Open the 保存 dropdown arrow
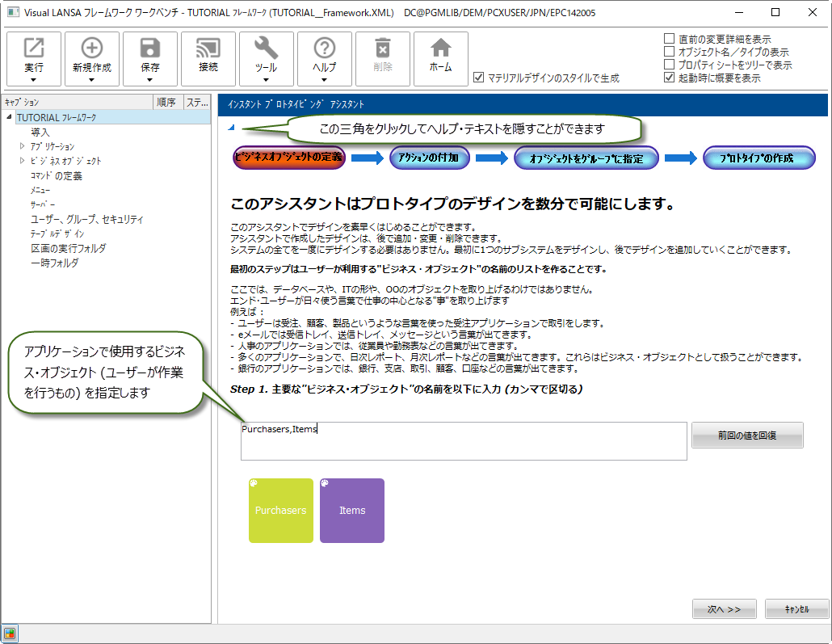The height and width of the screenshot is (644, 832). [x=150, y=80]
